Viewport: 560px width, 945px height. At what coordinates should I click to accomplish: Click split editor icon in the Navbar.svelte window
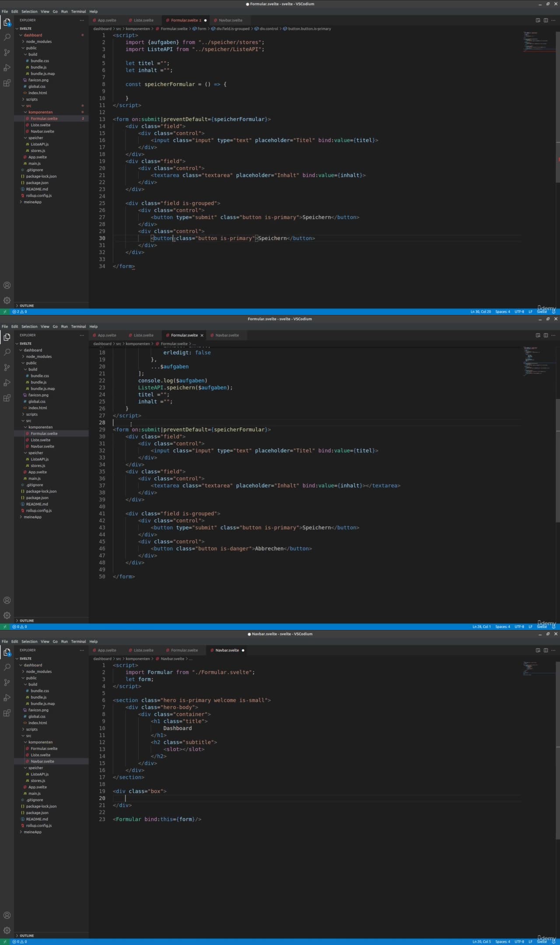click(x=546, y=650)
